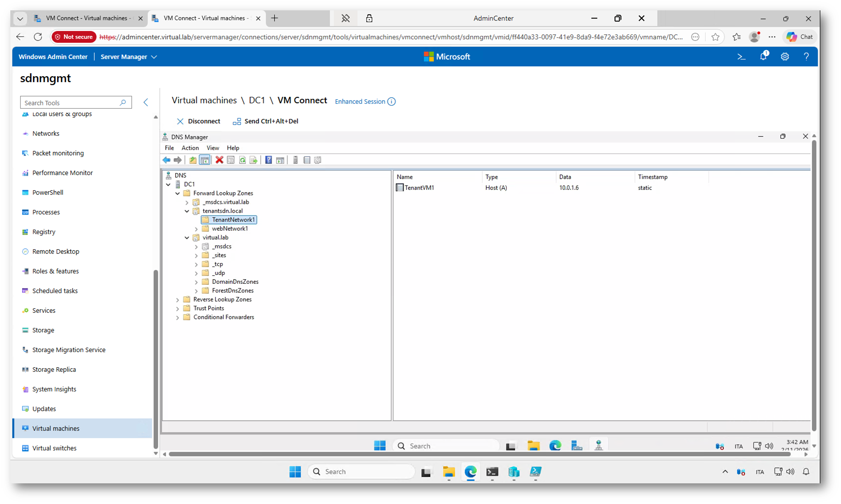Open the Windows Admin Center settings gear
841x504 pixels.
(x=785, y=57)
